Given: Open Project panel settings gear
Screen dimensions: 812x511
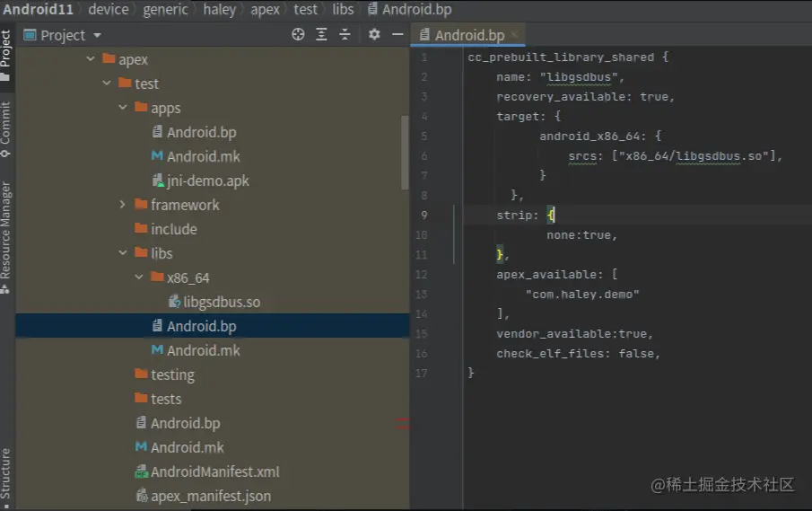Looking at the screenshot, I should [374, 35].
